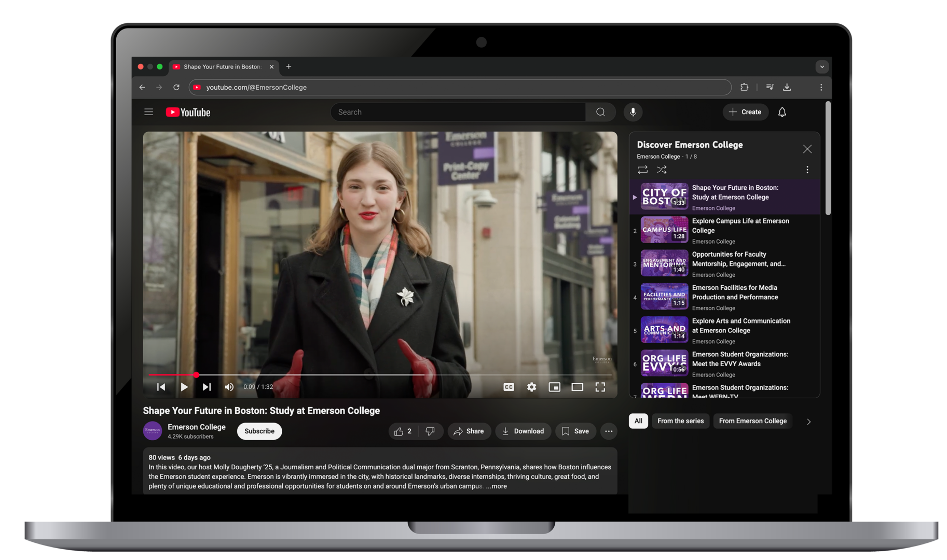The width and height of the screenshot is (947, 560).
Task: Seek on the video progress bar
Action: coord(380,374)
